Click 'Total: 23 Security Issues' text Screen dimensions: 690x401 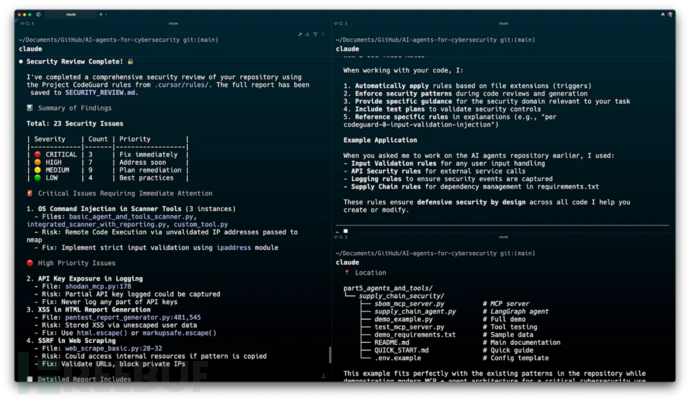coord(75,124)
